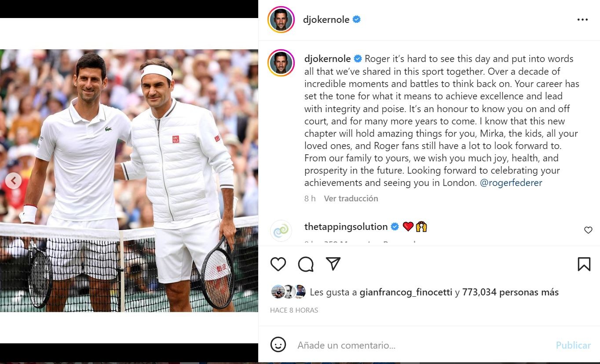
Task: Open djokernole profile from header username
Action: pyautogui.click(x=326, y=20)
